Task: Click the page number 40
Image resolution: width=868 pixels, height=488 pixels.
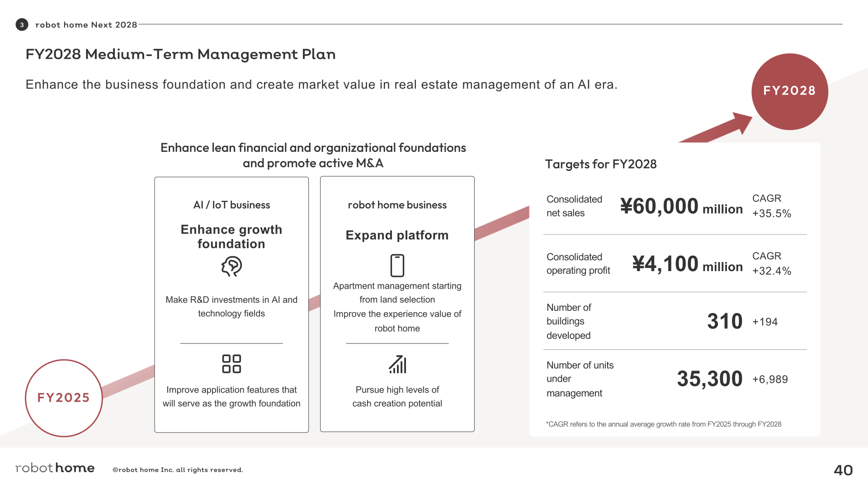Action: [x=843, y=470]
